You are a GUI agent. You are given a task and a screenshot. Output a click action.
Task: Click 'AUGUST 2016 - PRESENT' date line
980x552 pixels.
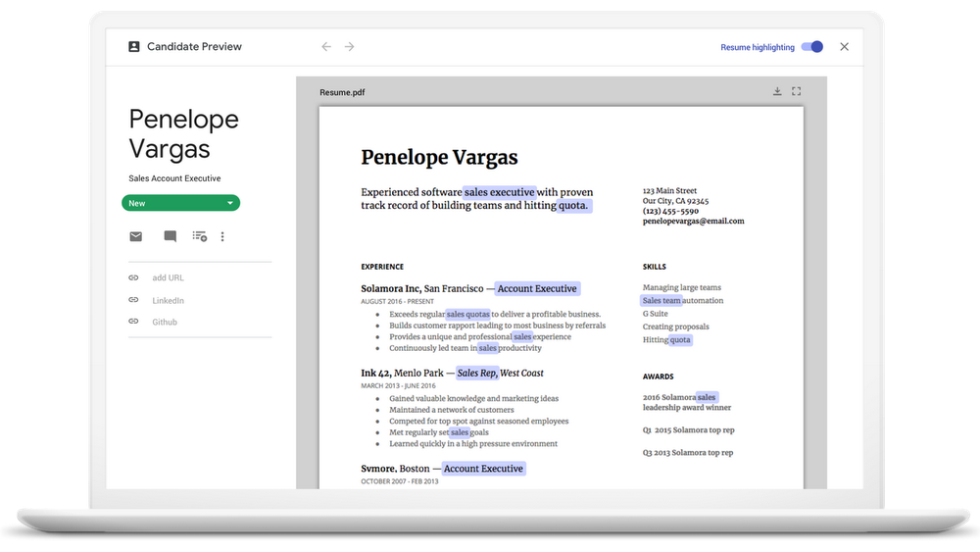(x=398, y=301)
